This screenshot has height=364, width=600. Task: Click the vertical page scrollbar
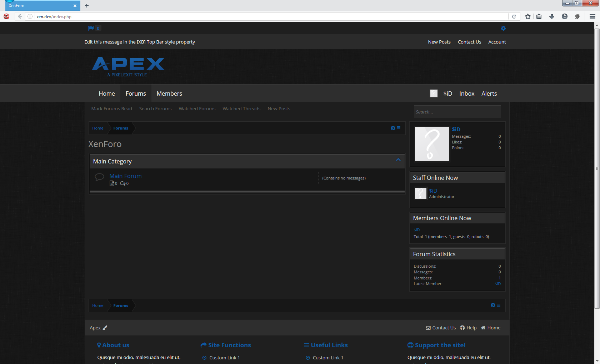click(597, 168)
